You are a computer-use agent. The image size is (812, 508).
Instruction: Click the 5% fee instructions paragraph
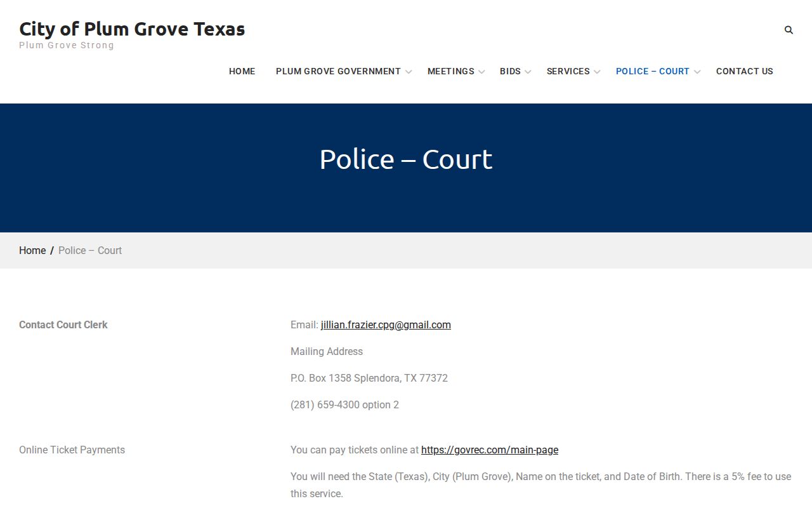pos(541,485)
